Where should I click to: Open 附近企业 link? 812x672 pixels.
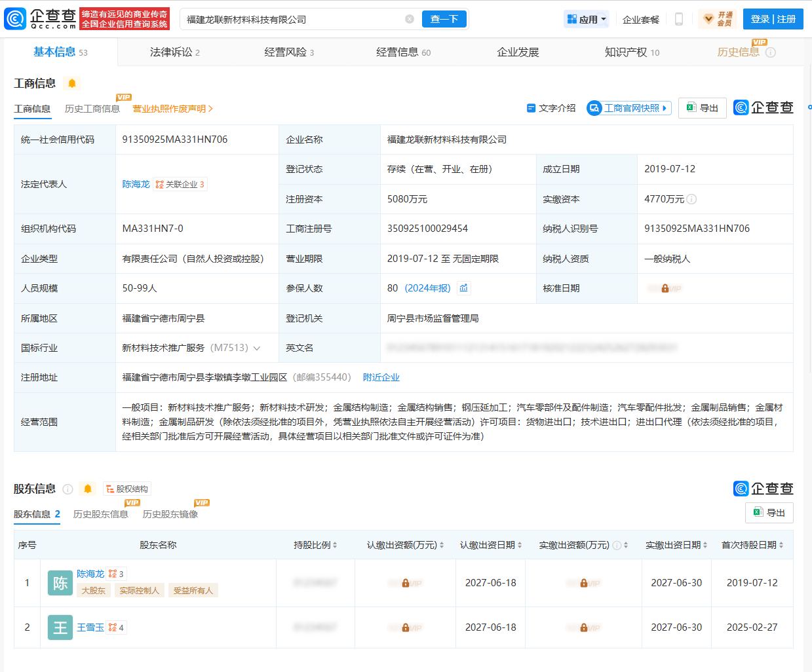tap(381, 377)
